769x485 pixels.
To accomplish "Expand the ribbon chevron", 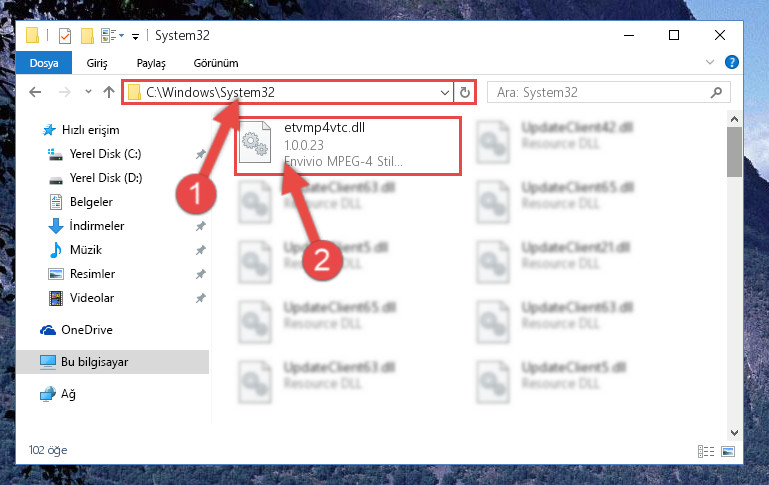I will (x=710, y=62).
